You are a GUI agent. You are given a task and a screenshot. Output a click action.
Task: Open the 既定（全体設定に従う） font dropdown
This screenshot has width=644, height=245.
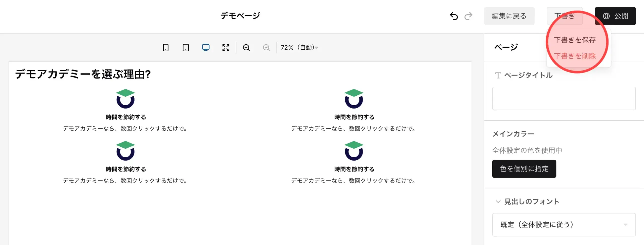[x=564, y=225]
